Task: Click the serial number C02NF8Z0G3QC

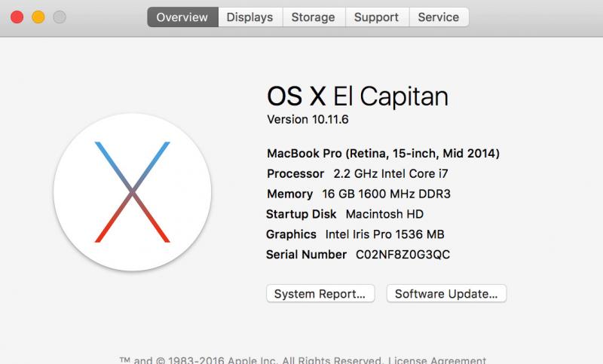Action: 403,255
